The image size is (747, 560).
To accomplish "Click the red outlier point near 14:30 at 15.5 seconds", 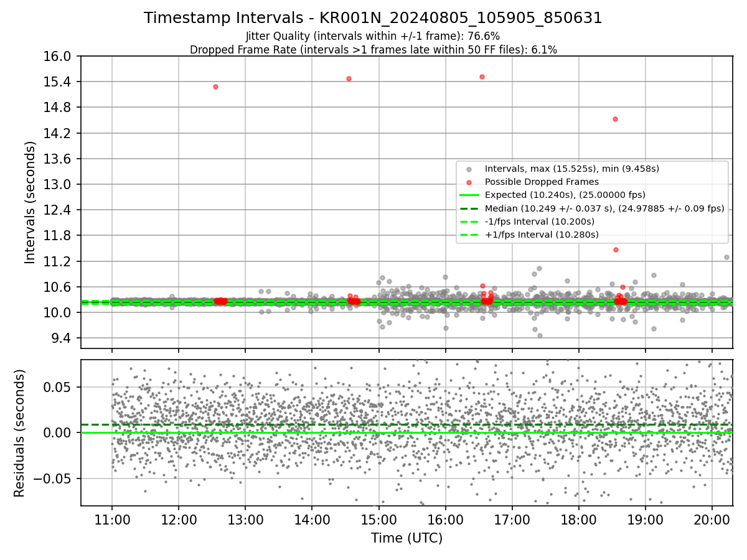I will [349, 78].
